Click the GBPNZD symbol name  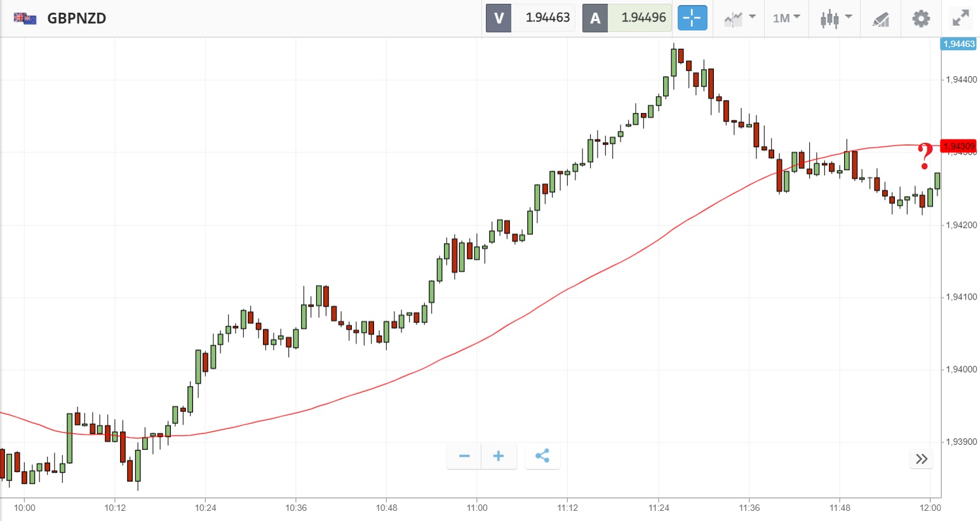[76, 18]
